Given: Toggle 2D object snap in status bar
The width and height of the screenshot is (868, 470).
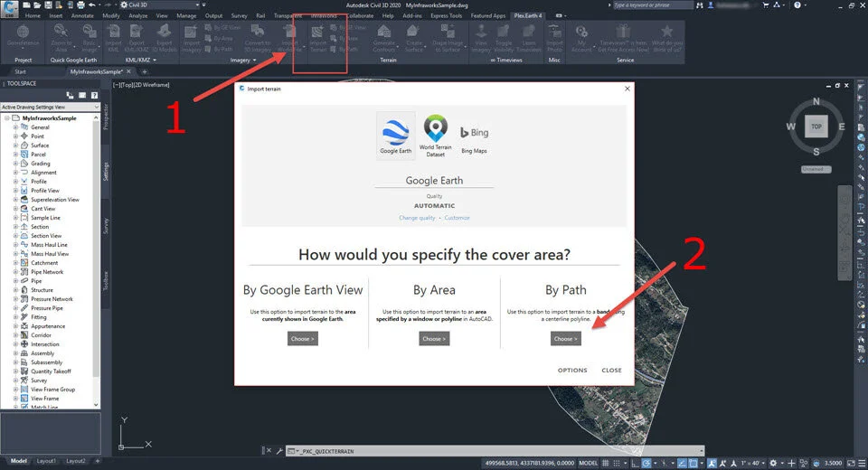Looking at the screenshot, I should coord(693,463).
